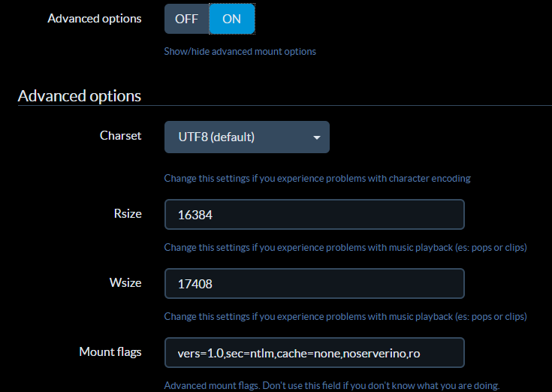Click into the Mount flags text field
The width and height of the screenshot is (552, 392).
pyautogui.click(x=315, y=353)
